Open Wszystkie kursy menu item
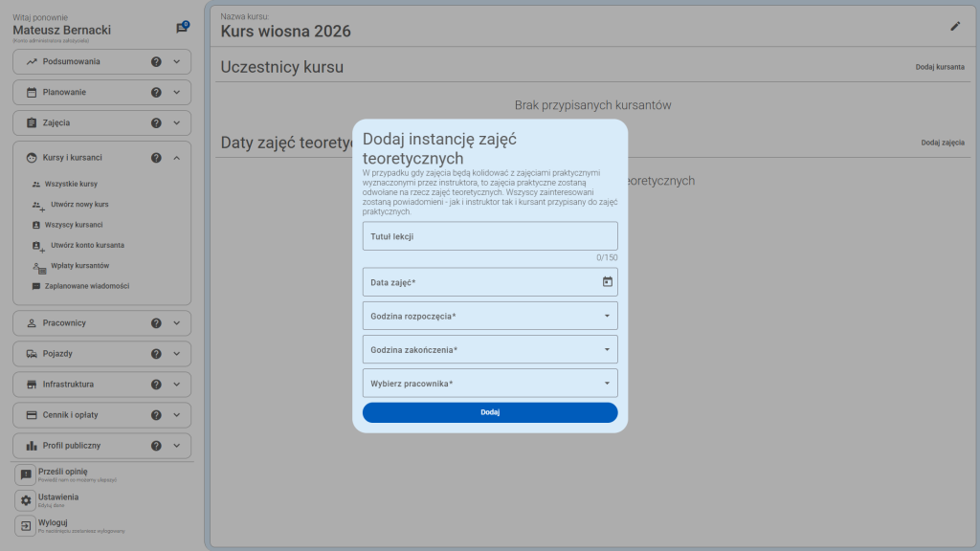This screenshot has height=551, width=980. (x=71, y=184)
